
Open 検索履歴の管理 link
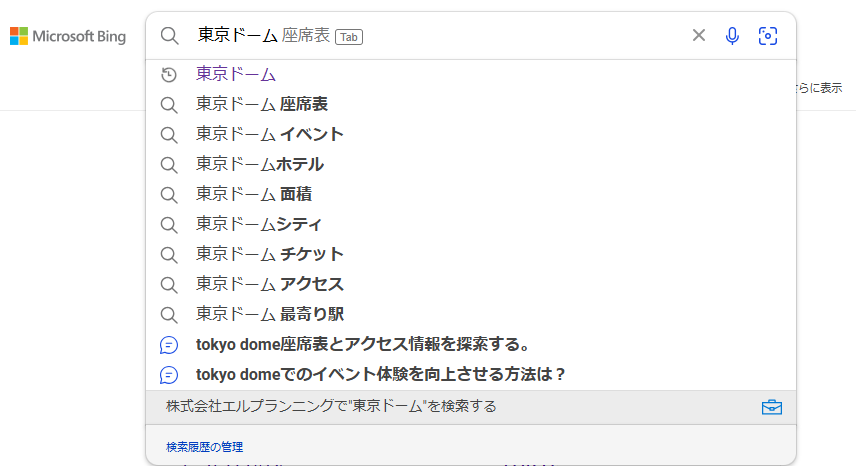205,447
